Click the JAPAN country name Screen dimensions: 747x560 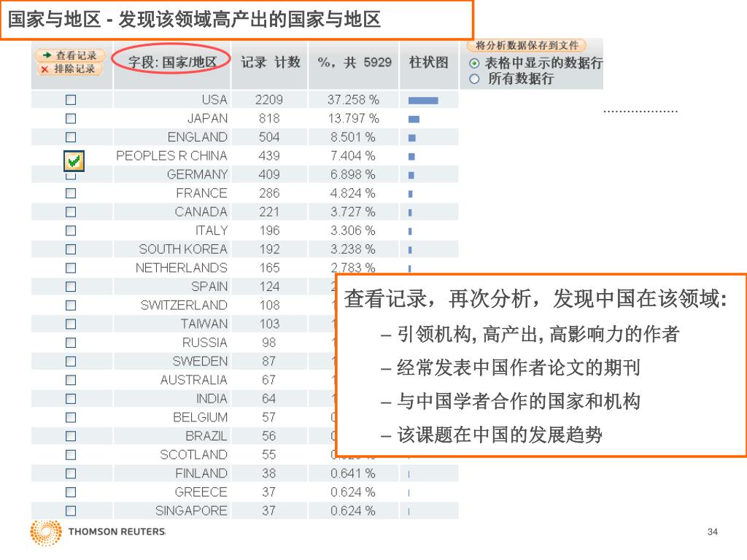(207, 119)
